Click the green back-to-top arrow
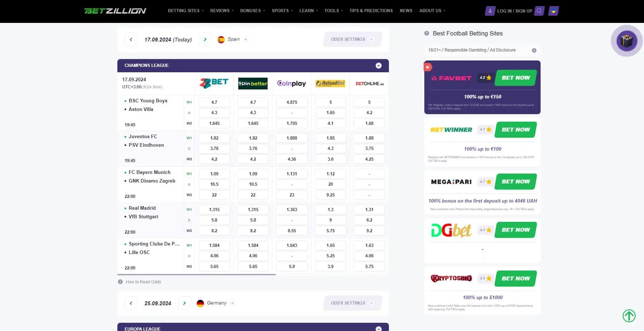The height and width of the screenshot is (331, 644). [629, 316]
